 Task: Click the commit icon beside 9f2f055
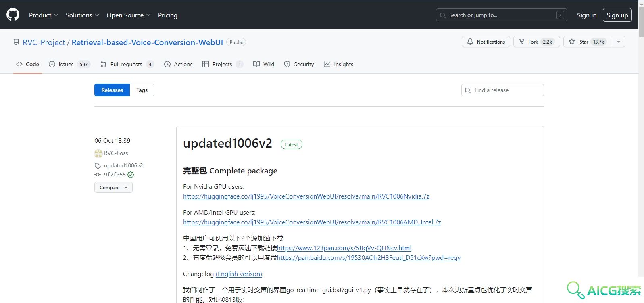[98, 175]
